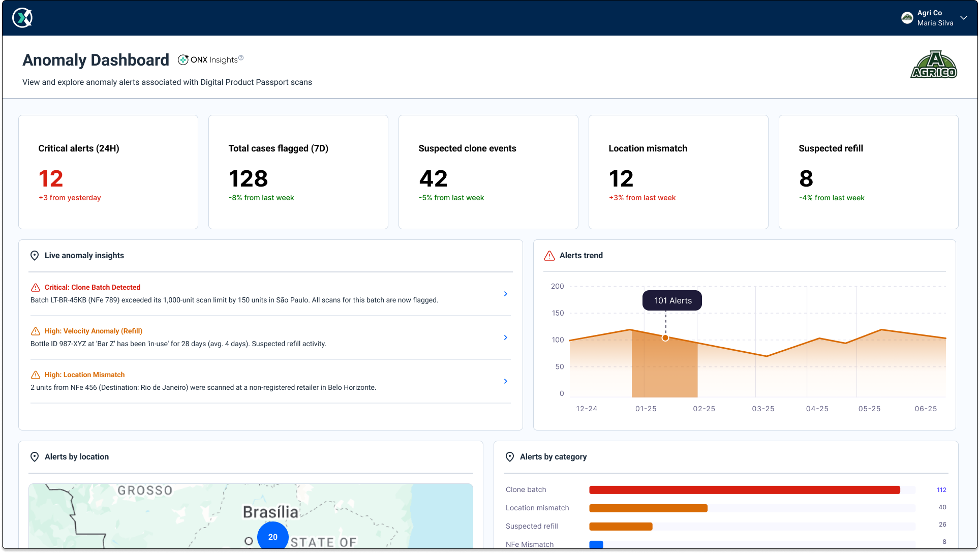
Task: Click the ONX Insights sparkle icon
Action: (184, 59)
